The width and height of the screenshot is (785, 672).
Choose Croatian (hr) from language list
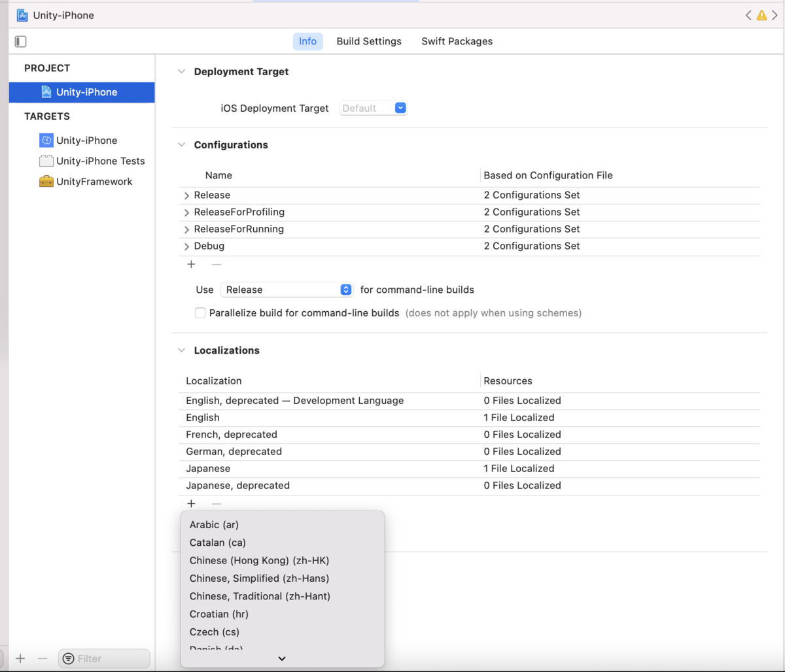click(x=282, y=614)
